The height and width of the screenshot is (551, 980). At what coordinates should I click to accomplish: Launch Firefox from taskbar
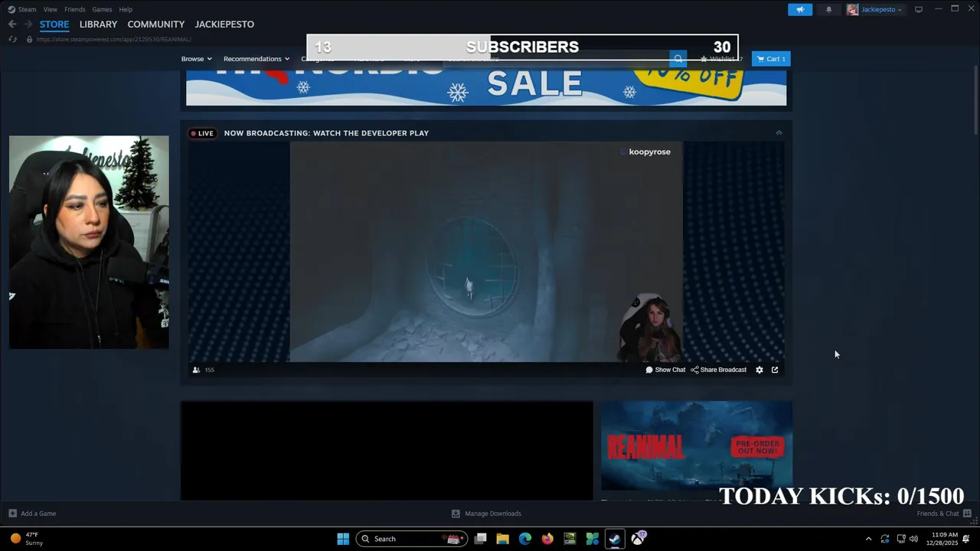pyautogui.click(x=547, y=539)
